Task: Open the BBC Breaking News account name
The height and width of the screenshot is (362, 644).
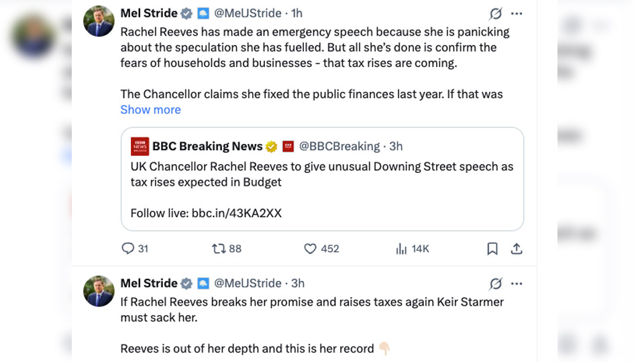Action: click(x=207, y=146)
